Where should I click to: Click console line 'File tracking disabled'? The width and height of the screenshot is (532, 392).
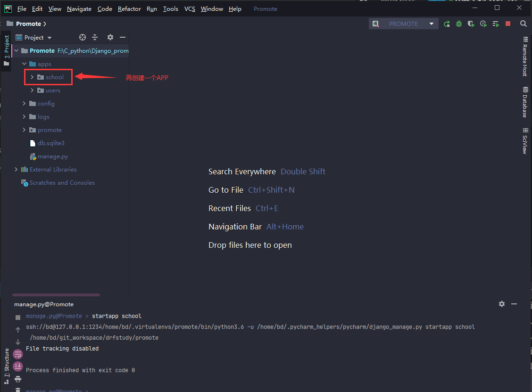click(x=62, y=349)
